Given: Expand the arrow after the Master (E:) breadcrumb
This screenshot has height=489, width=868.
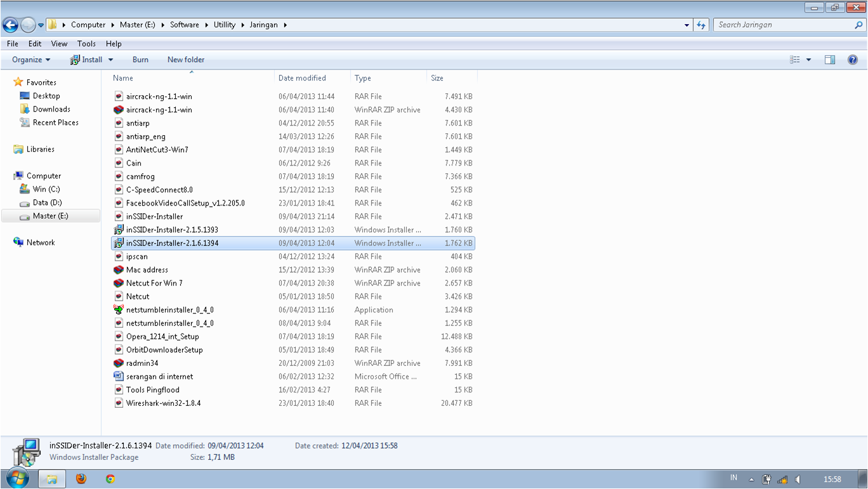Looking at the screenshot, I should 164,25.
